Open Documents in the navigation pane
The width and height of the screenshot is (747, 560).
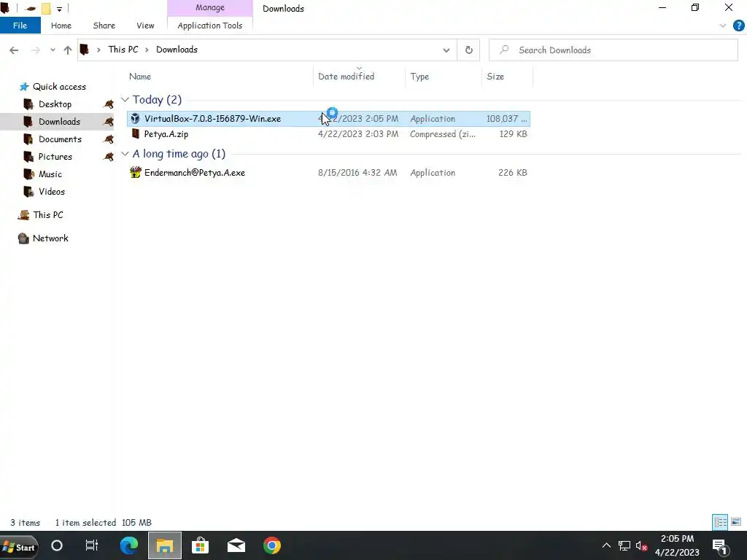pyautogui.click(x=60, y=139)
